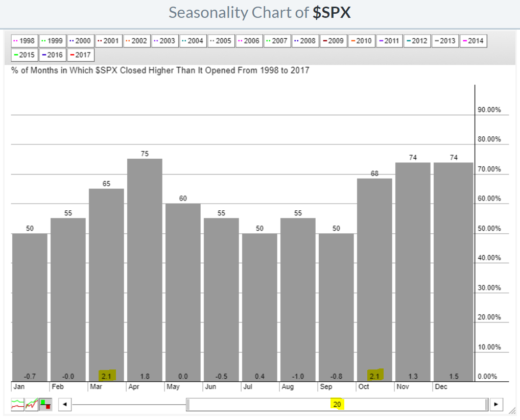Click the 2016 year legend button
This screenshot has height=420, width=520.
coord(53,55)
